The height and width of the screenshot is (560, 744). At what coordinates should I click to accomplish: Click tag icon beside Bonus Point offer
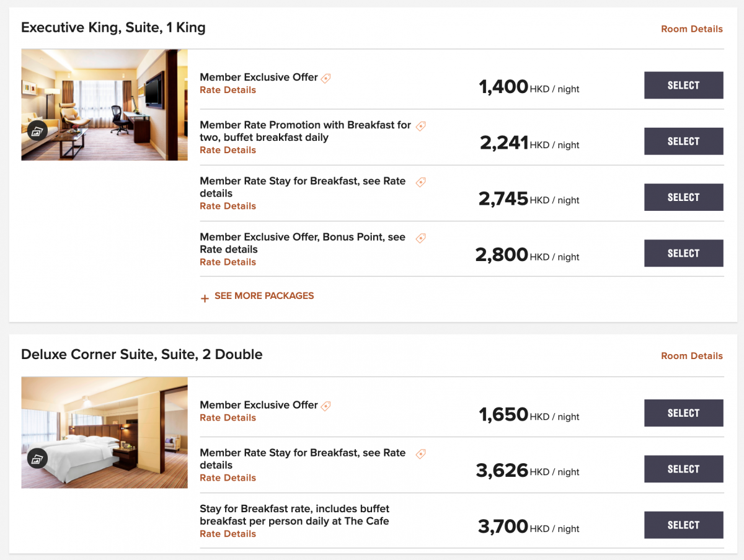pyautogui.click(x=421, y=238)
